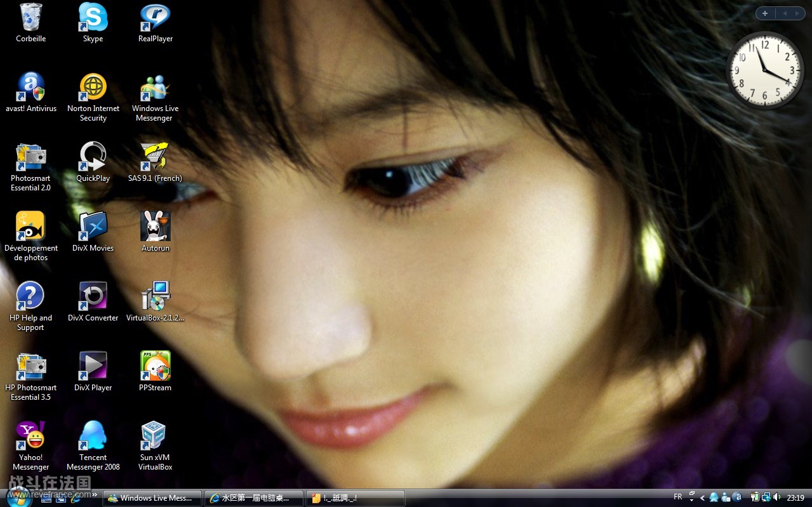
Task: Open the Corbeille recycle bin icon
Action: pos(30,23)
